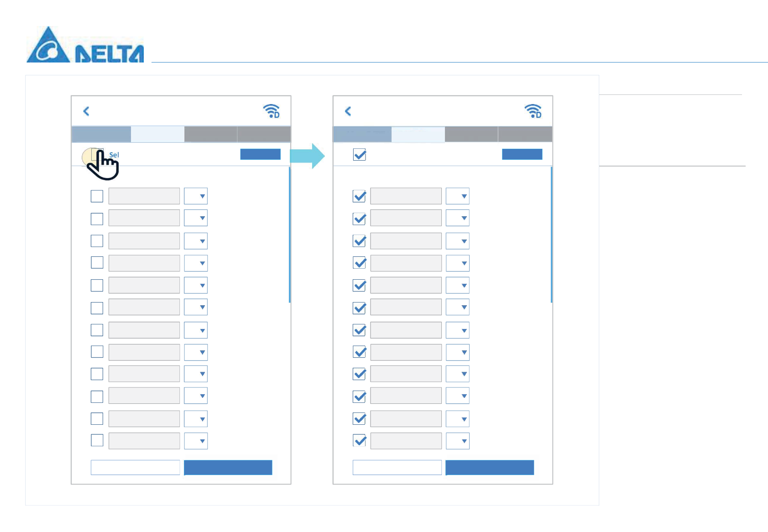The width and height of the screenshot is (768, 532).
Task: Uncheck the Select All checkbox in right panel
Action: click(360, 155)
